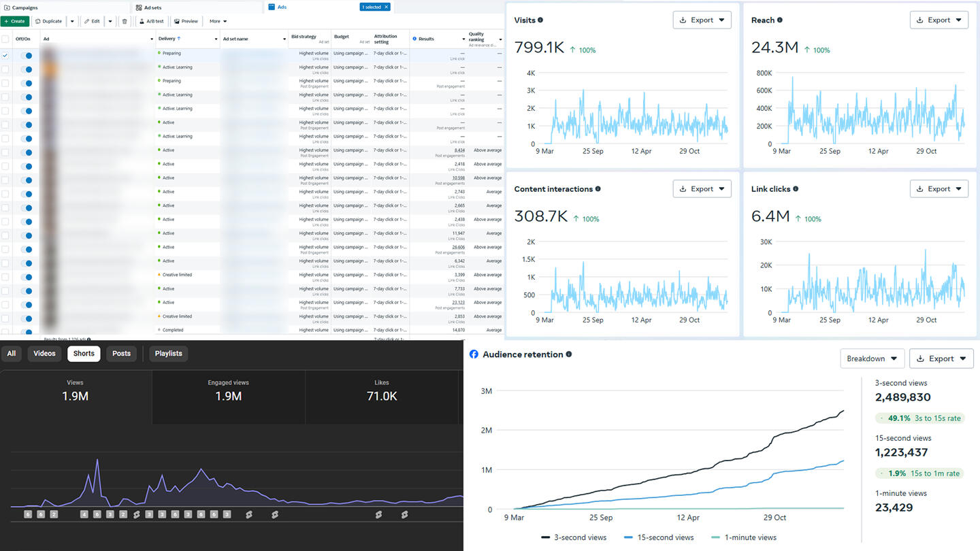
Task: Tick the select-all checkbox in table header
Action: click(x=5, y=39)
